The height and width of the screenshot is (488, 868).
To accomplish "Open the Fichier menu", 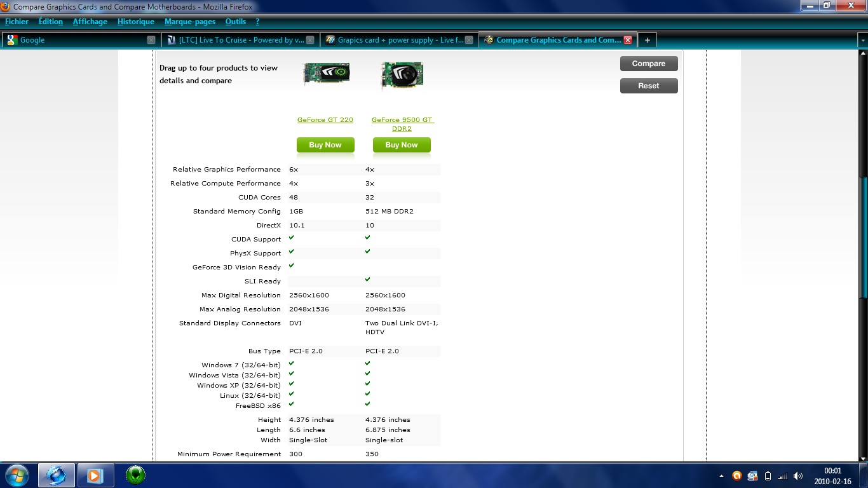I will point(17,22).
